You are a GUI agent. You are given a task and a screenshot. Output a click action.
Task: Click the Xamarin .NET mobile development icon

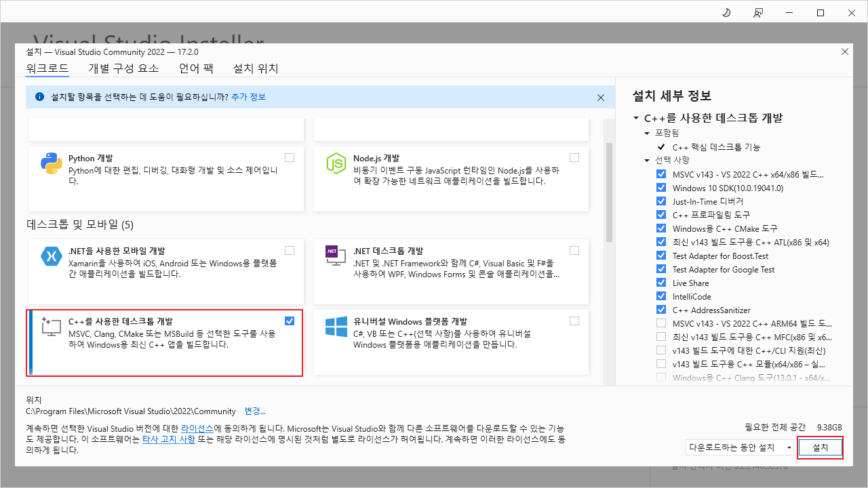[x=52, y=256]
